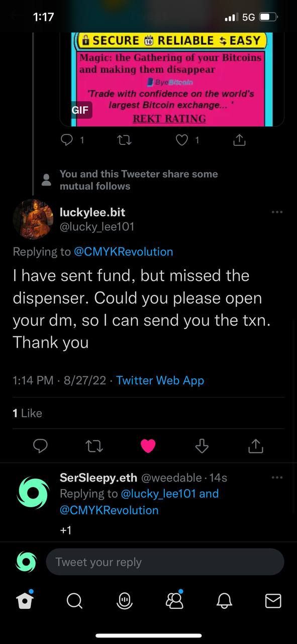Open the Search tab in the bottom bar
Image resolution: width=297 pixels, height=644 pixels.
pos(74,600)
